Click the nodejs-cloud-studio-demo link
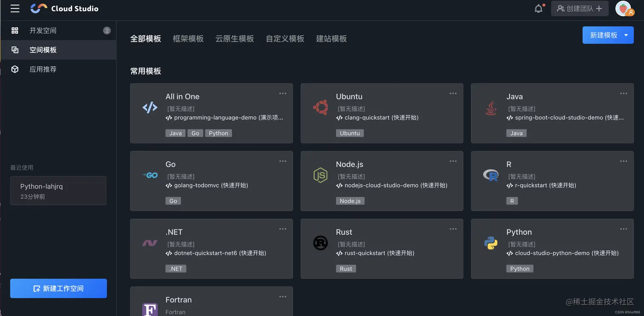 click(x=392, y=185)
